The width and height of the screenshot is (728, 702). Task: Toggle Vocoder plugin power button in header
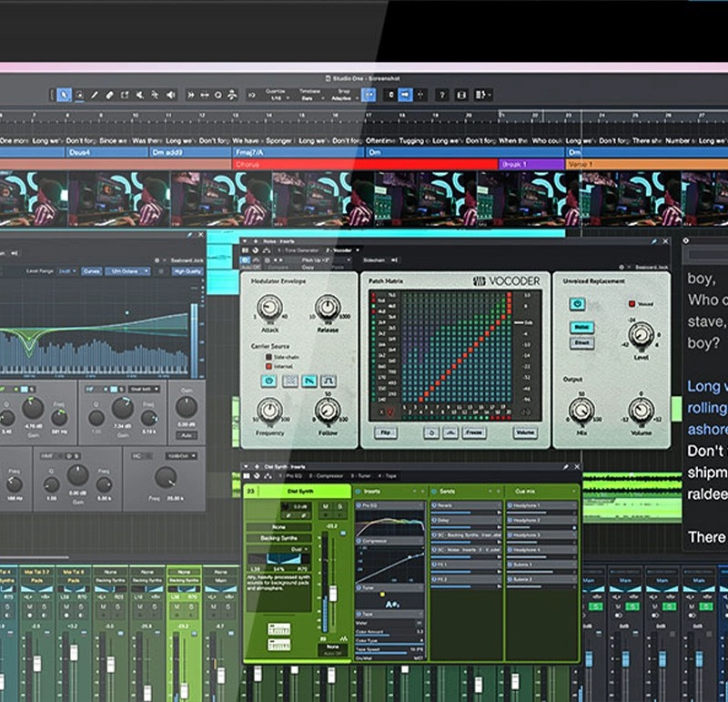tap(246, 260)
